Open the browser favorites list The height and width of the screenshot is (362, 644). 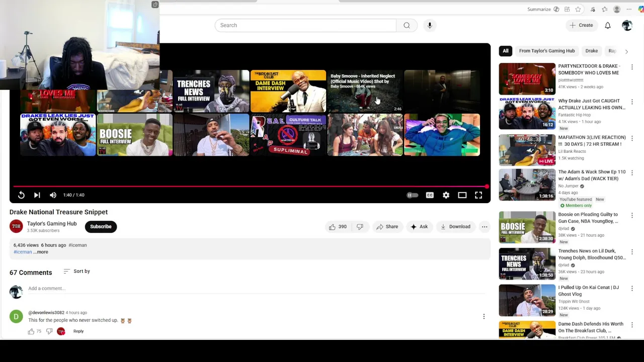pos(605,9)
